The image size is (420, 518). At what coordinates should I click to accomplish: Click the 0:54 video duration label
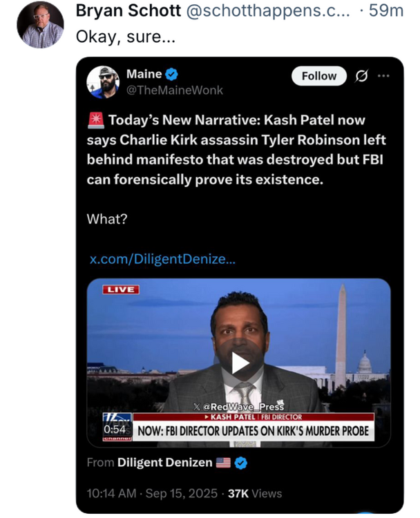(113, 429)
